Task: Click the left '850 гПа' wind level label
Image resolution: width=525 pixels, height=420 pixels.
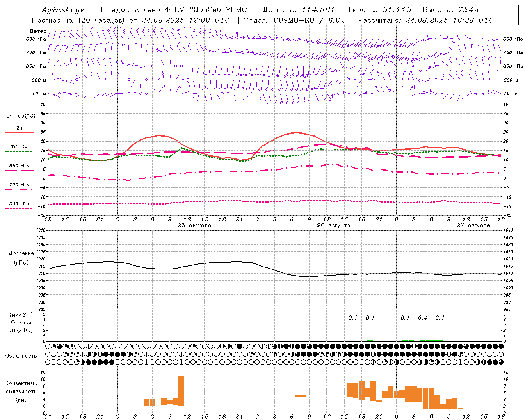Action: (x=36, y=66)
